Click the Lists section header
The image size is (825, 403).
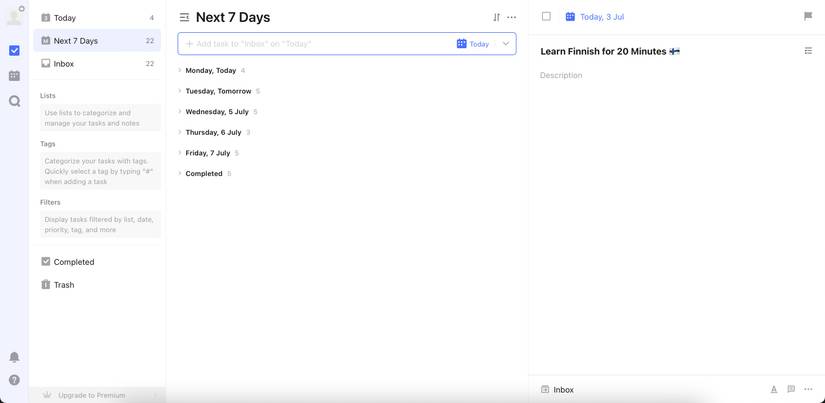coord(48,96)
